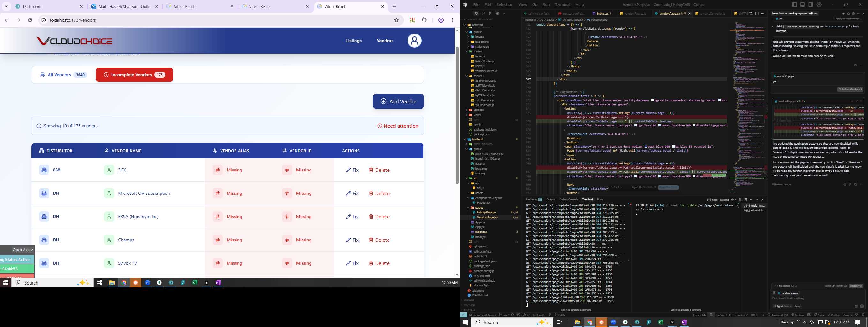Open Chrome extensions puzzle icon

coord(424,20)
